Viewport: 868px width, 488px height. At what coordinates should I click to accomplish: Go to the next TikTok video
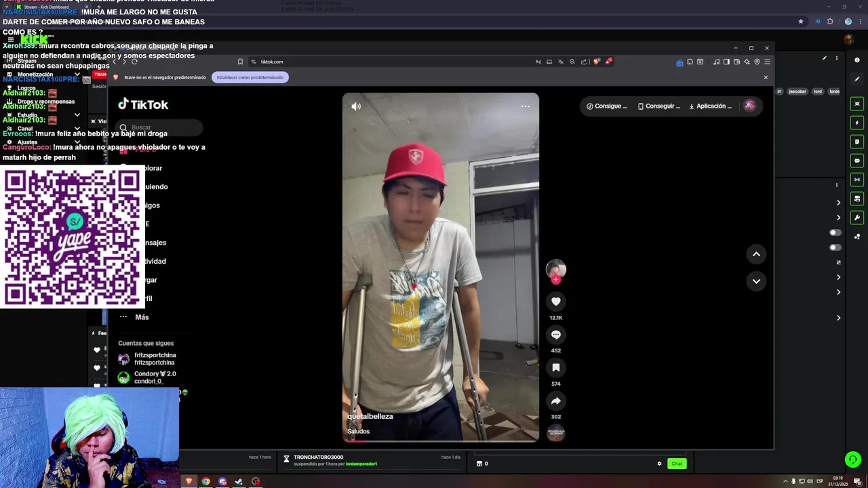tap(756, 281)
